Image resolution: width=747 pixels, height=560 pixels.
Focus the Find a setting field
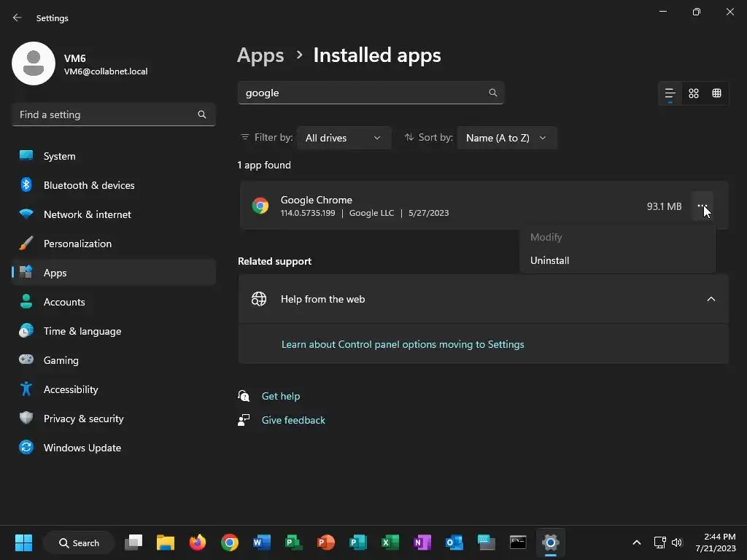[x=113, y=114]
